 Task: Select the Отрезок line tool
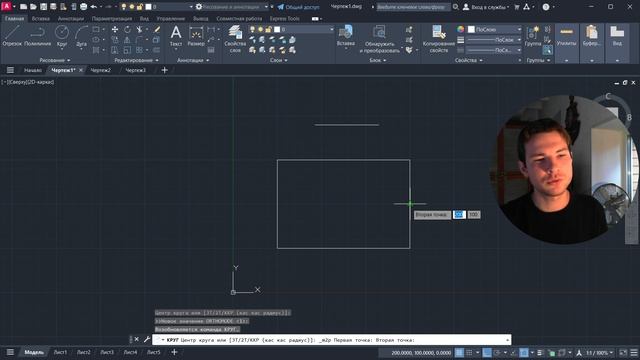[x=12, y=35]
